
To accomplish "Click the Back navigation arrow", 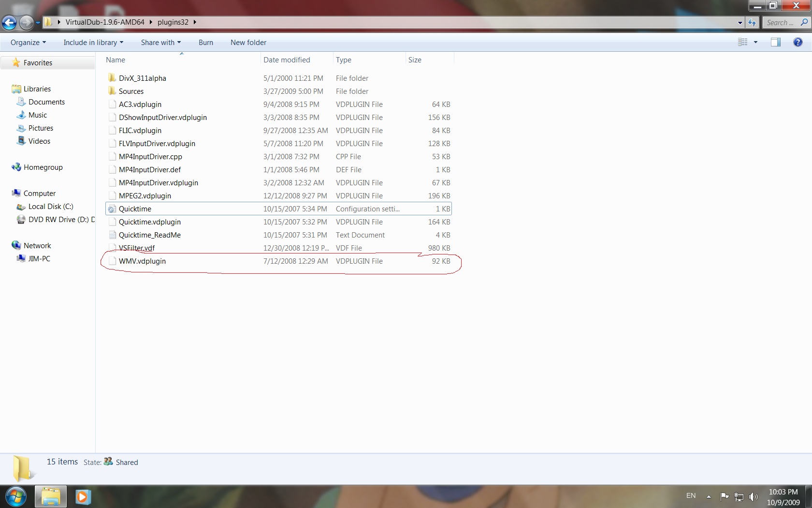I will pyautogui.click(x=9, y=22).
